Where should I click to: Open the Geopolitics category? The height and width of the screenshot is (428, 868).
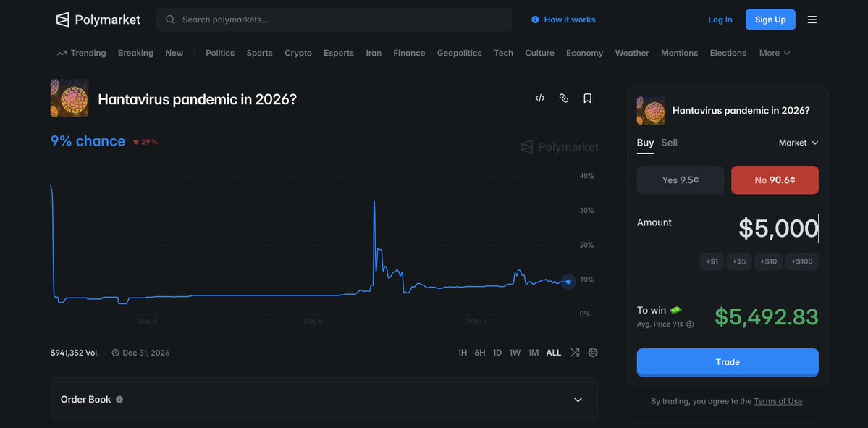click(460, 53)
